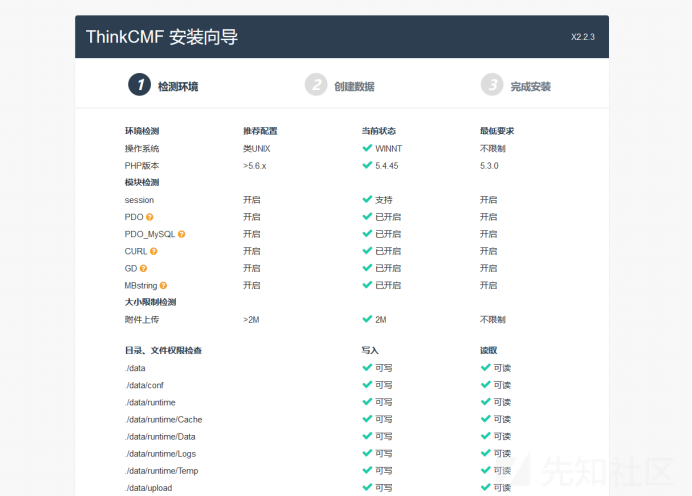The image size is (692, 496).
Task: Click step 2 circle icon 创建数据
Action: 316,85
